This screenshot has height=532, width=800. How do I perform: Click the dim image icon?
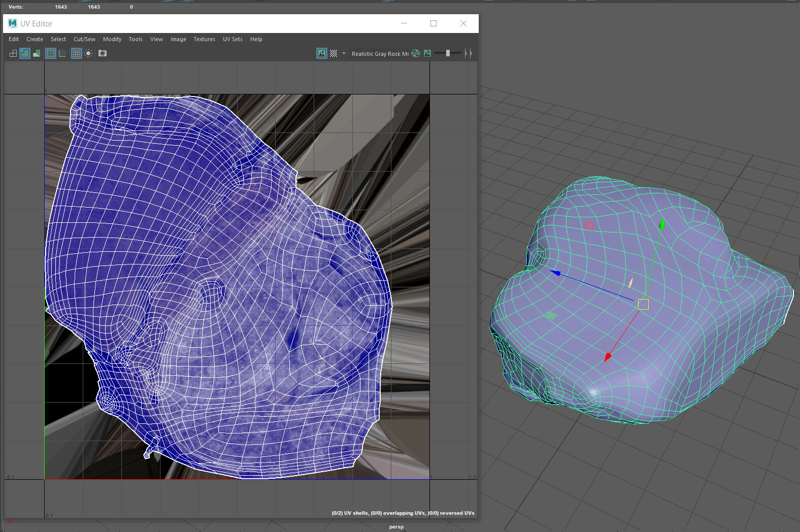click(x=427, y=53)
